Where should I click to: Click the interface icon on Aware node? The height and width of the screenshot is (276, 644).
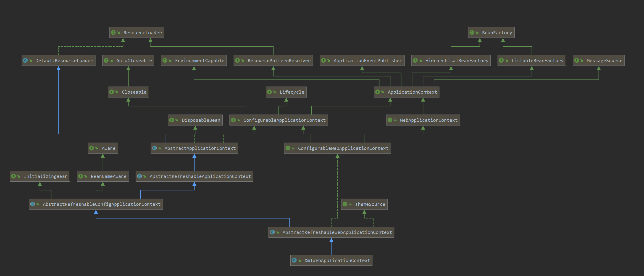click(x=92, y=148)
